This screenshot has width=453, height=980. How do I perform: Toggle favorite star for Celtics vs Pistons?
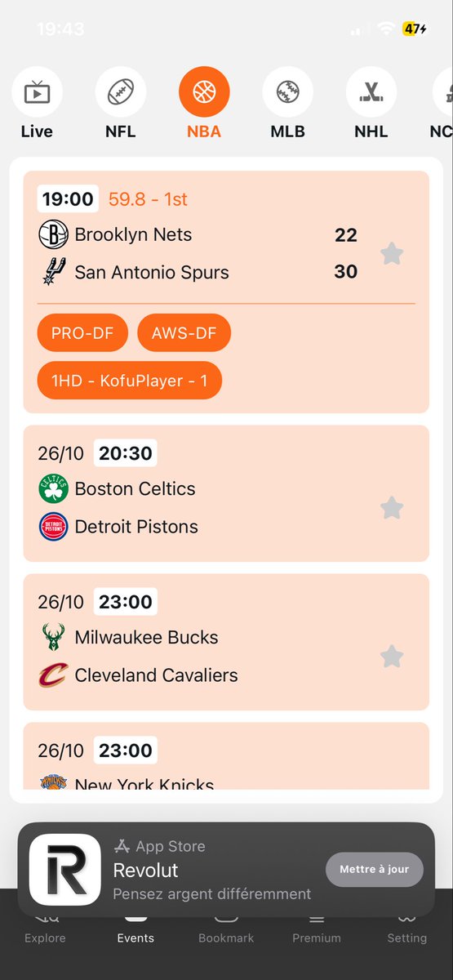pos(392,508)
